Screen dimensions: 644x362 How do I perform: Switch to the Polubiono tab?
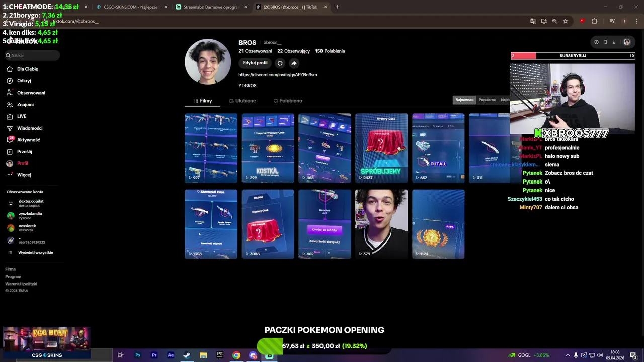[288, 101]
